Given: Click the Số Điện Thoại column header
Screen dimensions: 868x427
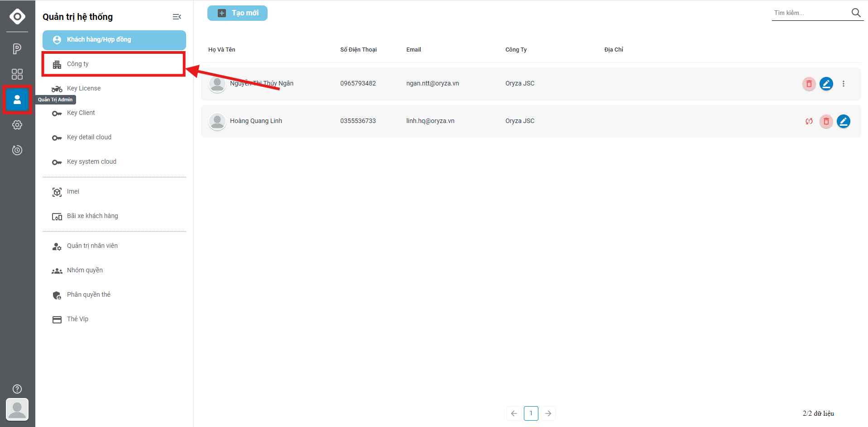Looking at the screenshot, I should (x=359, y=50).
